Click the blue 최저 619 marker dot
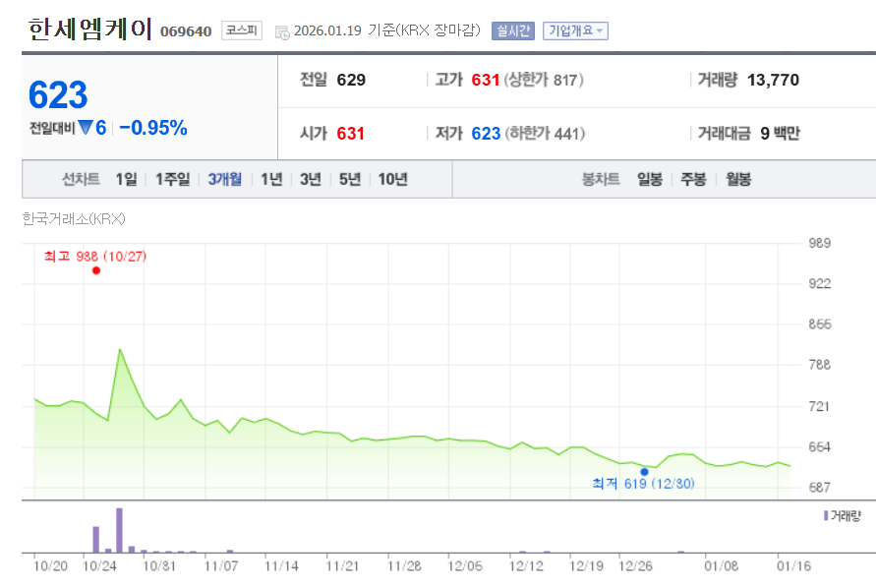The height and width of the screenshot is (588, 876). [645, 471]
